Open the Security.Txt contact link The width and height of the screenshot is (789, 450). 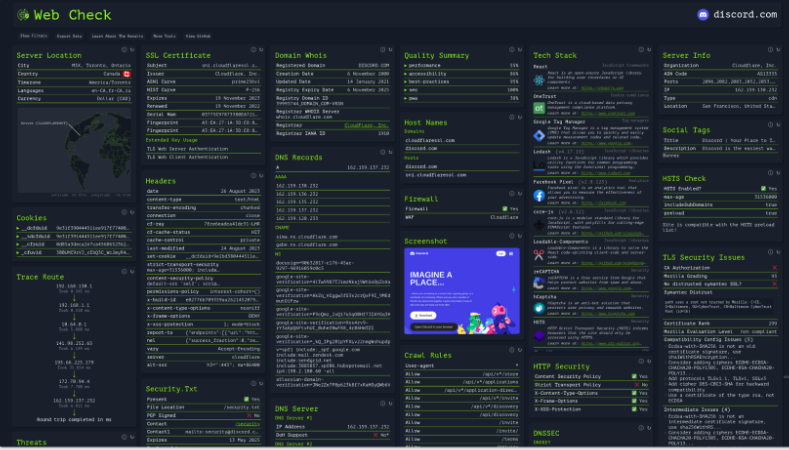[x=248, y=424]
